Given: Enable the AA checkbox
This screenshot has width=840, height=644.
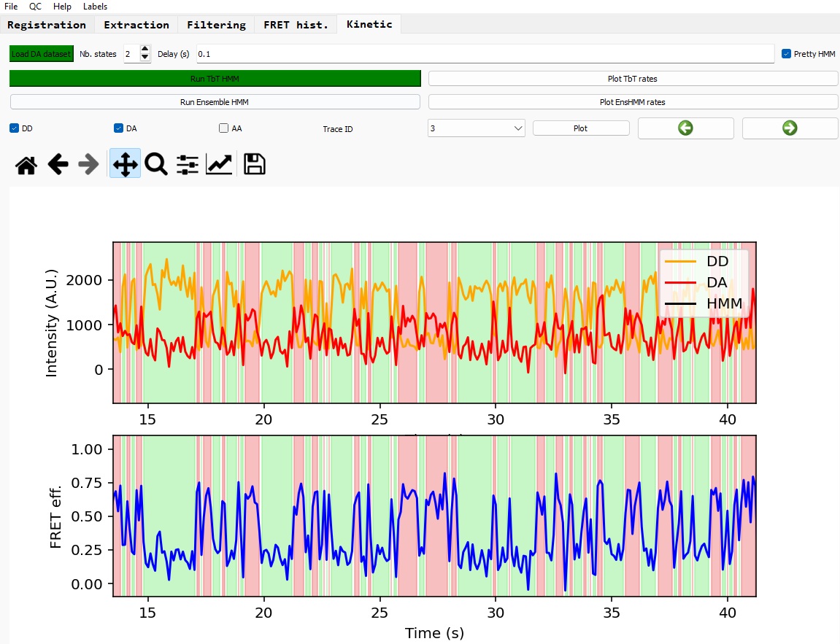Looking at the screenshot, I should click(x=224, y=128).
